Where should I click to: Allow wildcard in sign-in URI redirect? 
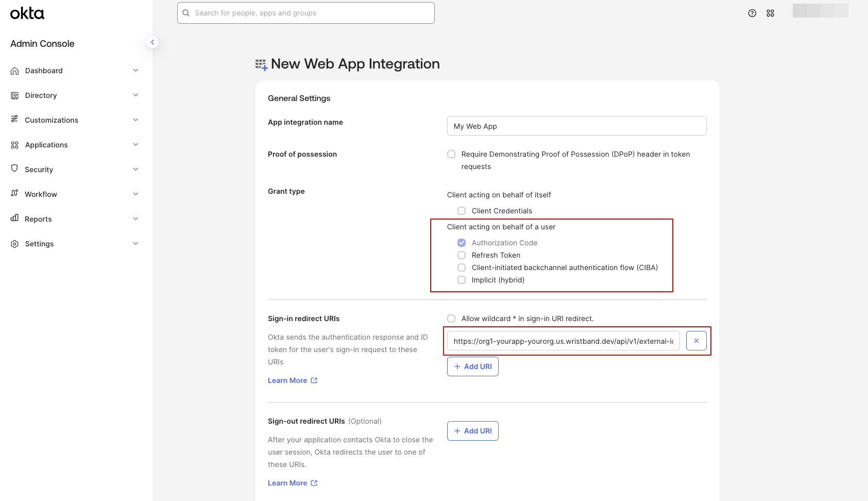pyautogui.click(x=451, y=319)
